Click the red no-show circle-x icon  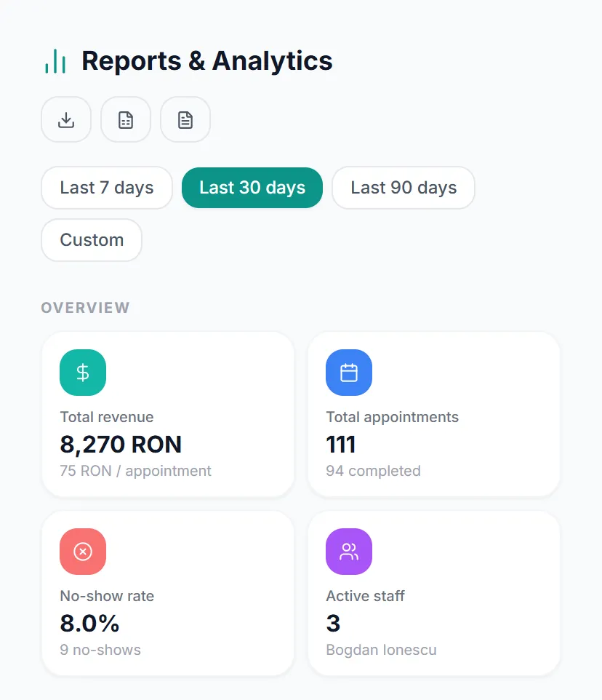point(83,552)
